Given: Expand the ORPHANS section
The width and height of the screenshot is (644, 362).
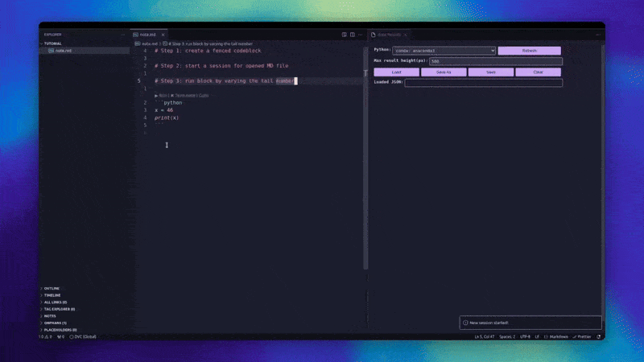Looking at the screenshot, I should pos(85,323).
